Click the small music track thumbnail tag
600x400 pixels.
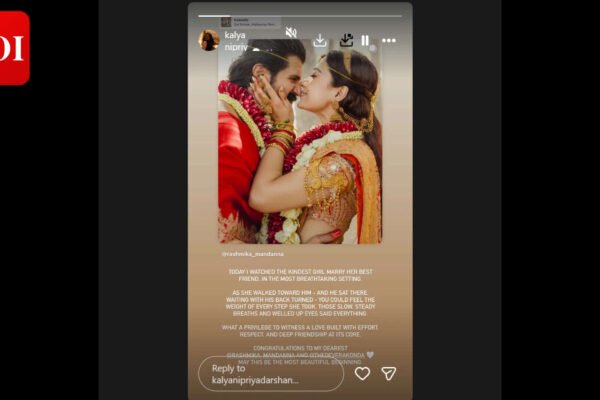pos(226,22)
